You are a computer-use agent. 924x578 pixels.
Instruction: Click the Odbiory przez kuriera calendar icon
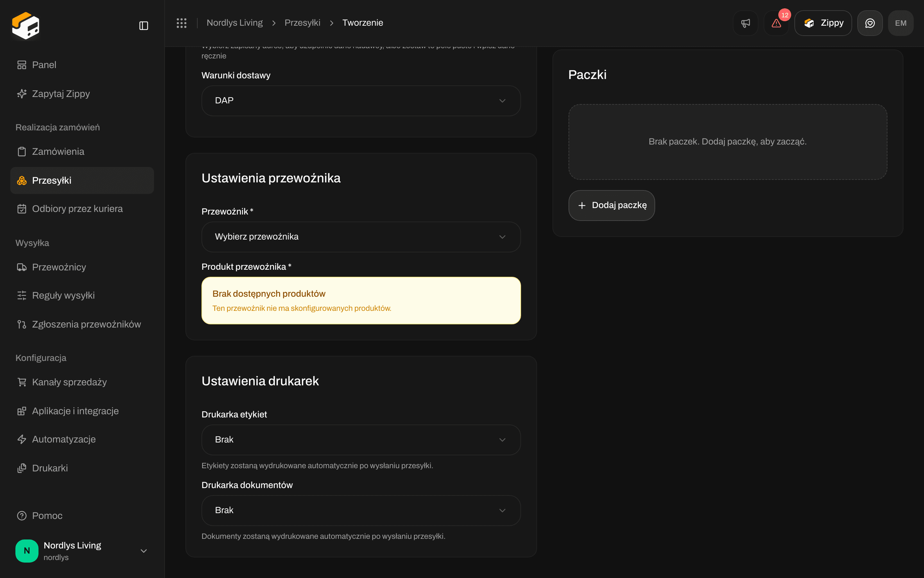pos(22,209)
